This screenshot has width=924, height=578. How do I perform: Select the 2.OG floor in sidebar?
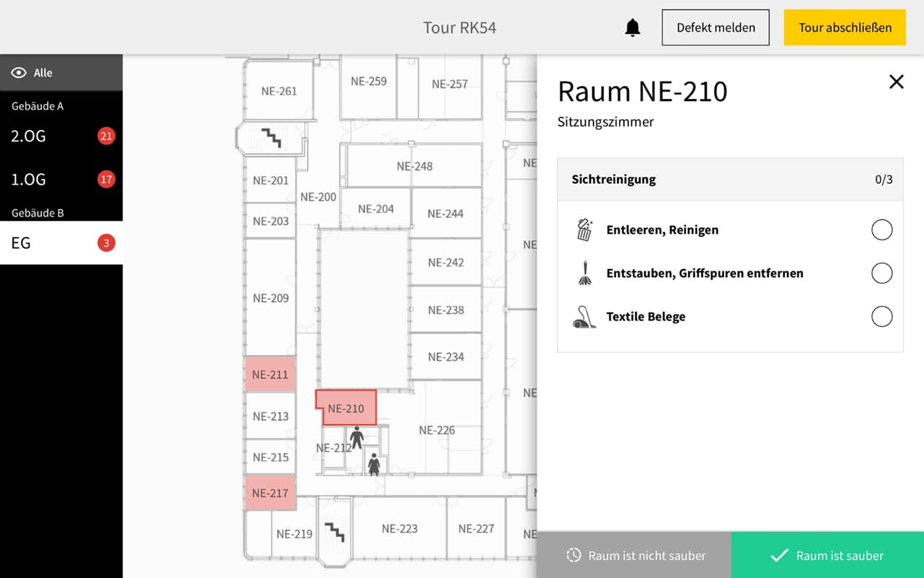[61, 136]
